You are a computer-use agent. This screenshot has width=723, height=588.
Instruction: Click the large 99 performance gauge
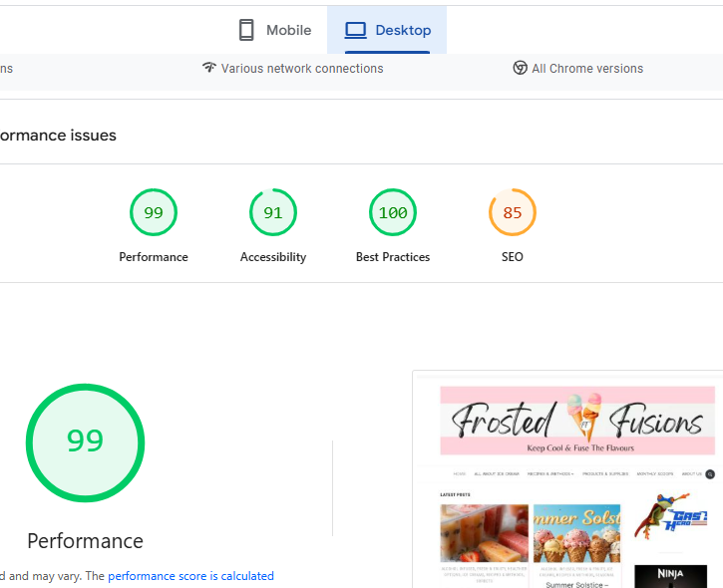tap(86, 442)
